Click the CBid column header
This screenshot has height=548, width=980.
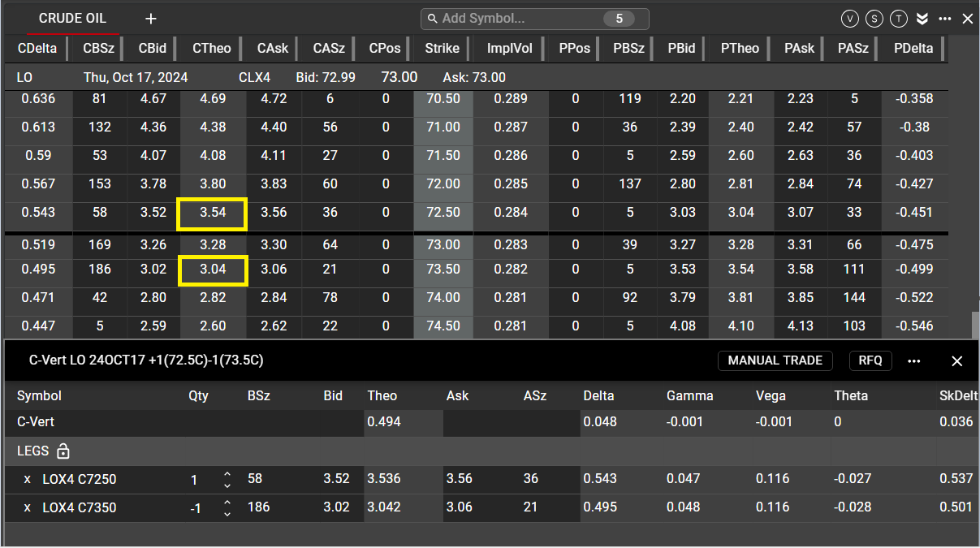(x=153, y=48)
